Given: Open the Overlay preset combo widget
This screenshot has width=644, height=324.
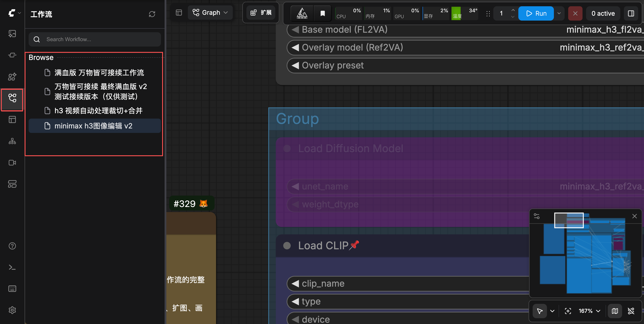Looking at the screenshot, I should [465, 65].
